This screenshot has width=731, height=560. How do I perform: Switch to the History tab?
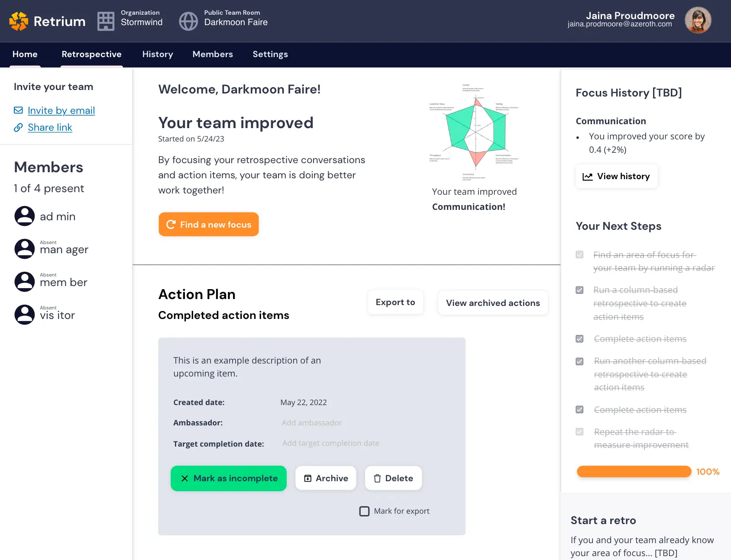click(158, 54)
